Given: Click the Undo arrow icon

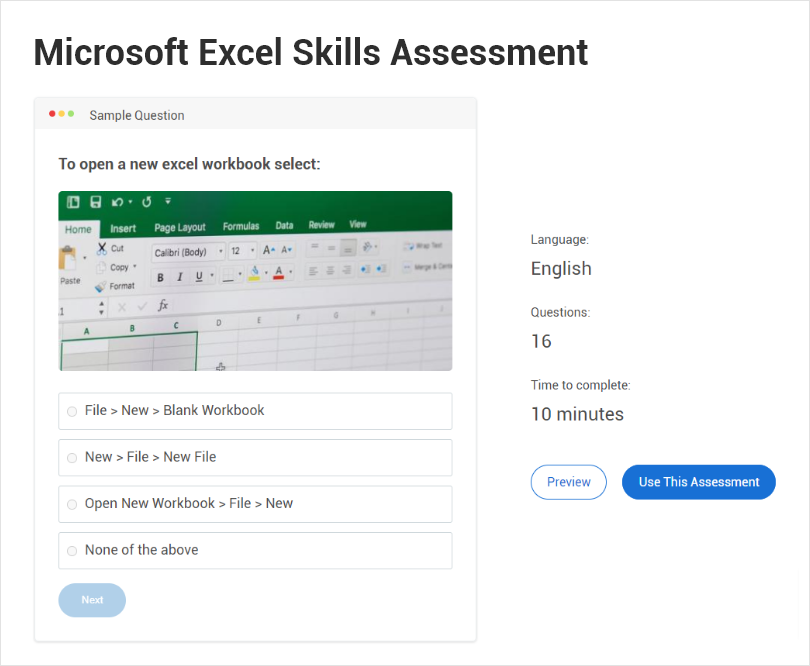Looking at the screenshot, I should tap(119, 202).
